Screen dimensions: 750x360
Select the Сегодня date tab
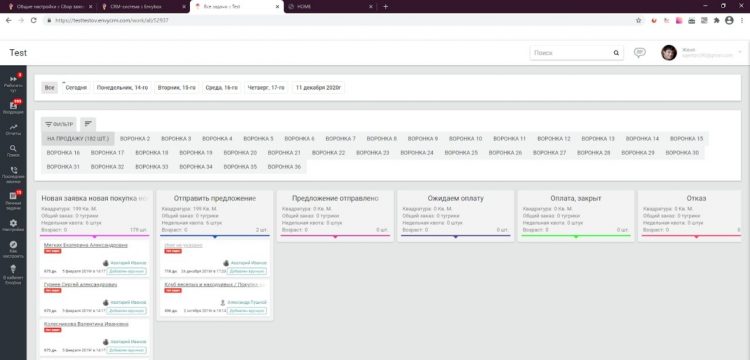tap(76, 88)
